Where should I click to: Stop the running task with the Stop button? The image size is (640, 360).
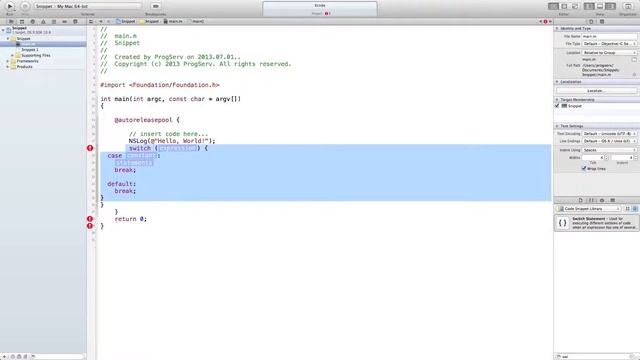[x=25, y=6]
